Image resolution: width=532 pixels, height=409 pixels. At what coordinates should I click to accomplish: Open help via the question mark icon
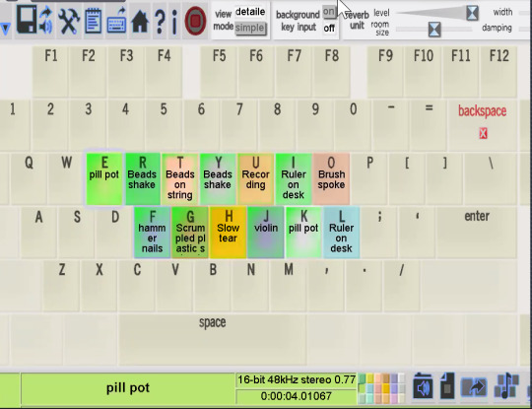(x=160, y=22)
